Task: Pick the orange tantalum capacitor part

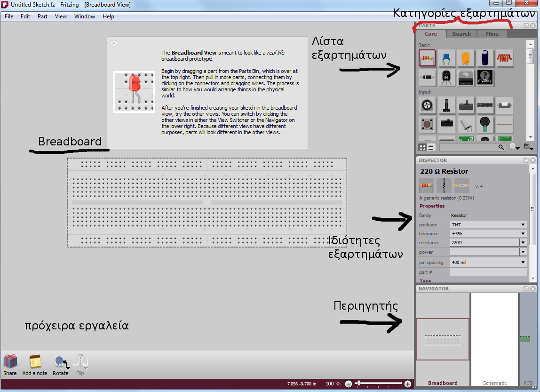Action: pos(466,58)
